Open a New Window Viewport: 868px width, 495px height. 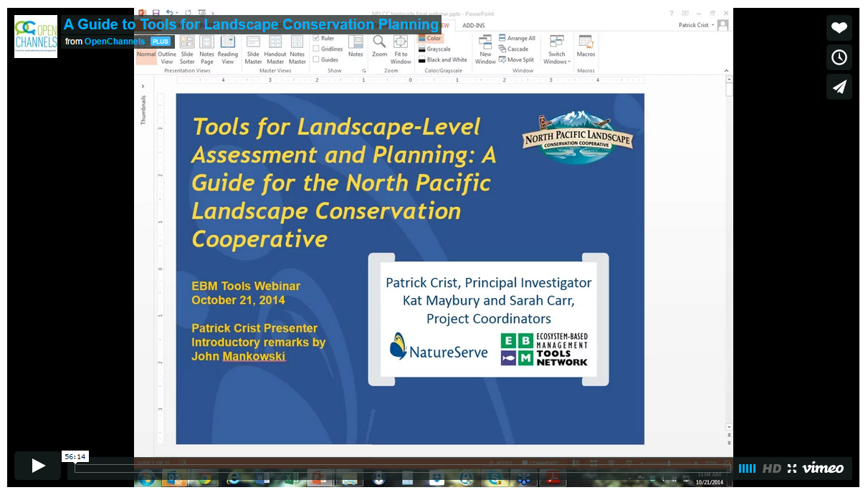click(x=485, y=49)
